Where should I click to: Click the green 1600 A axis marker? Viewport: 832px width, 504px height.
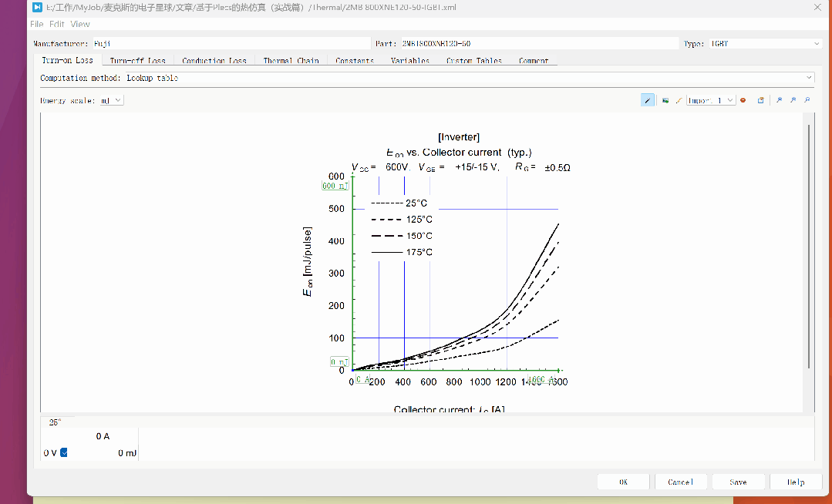pyautogui.click(x=541, y=379)
